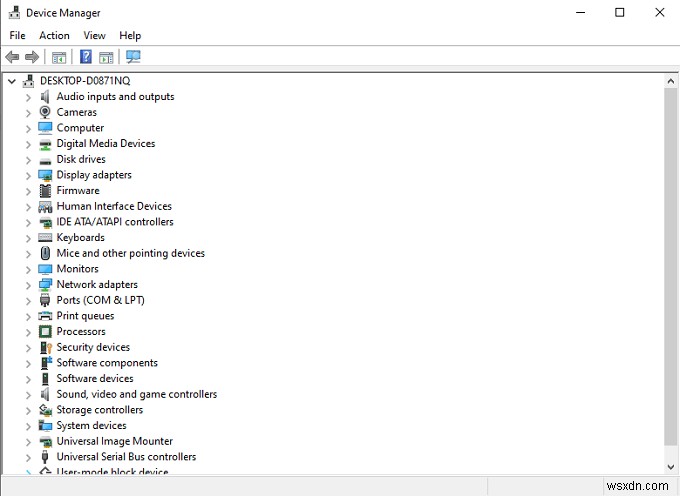Viewport: 680px width, 496px height.
Task: Click the Back arrow toolbar icon
Action: coord(12,57)
